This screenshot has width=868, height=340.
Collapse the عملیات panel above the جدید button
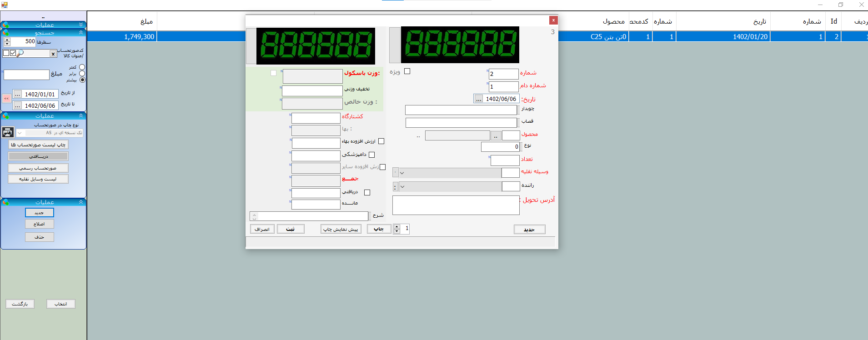tap(81, 202)
